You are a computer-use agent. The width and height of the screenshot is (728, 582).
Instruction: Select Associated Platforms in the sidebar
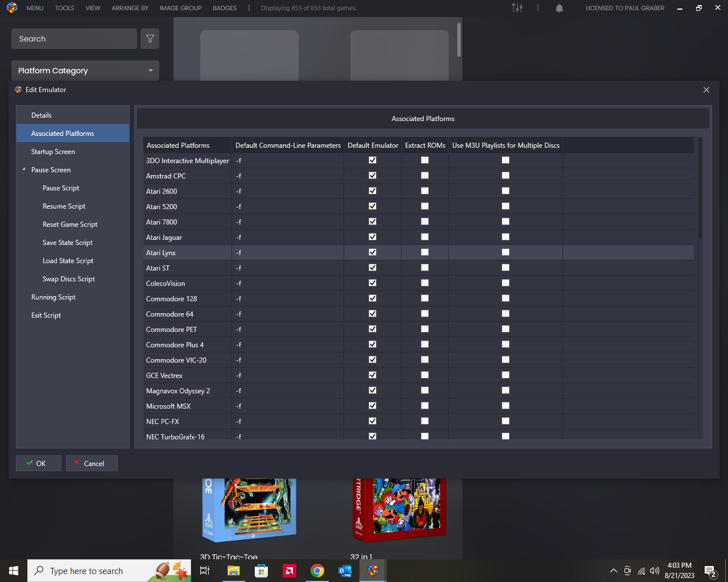[73, 133]
